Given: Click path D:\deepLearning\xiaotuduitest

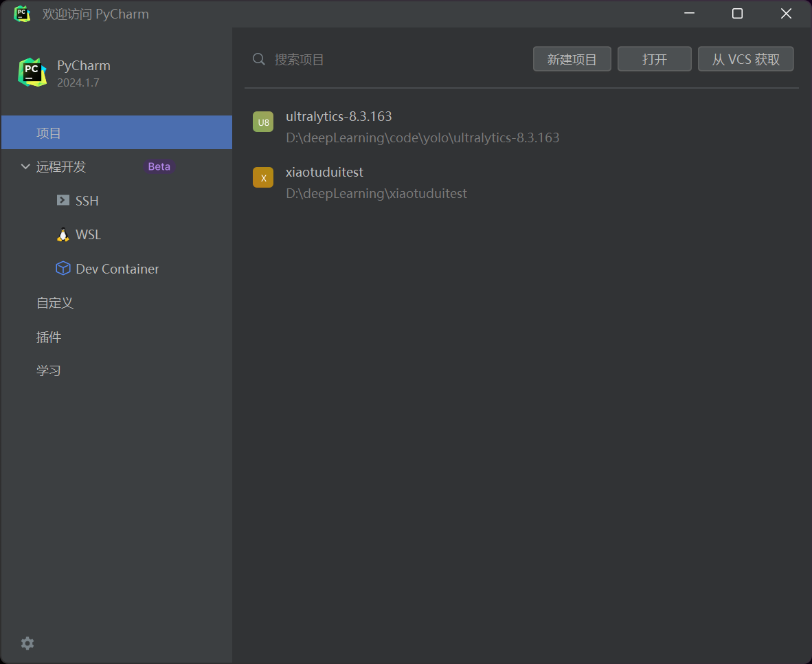Looking at the screenshot, I should [376, 193].
